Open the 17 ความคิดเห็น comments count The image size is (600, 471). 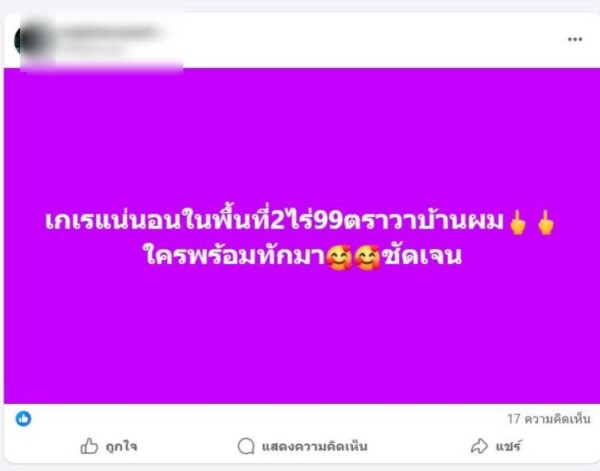[x=549, y=419]
